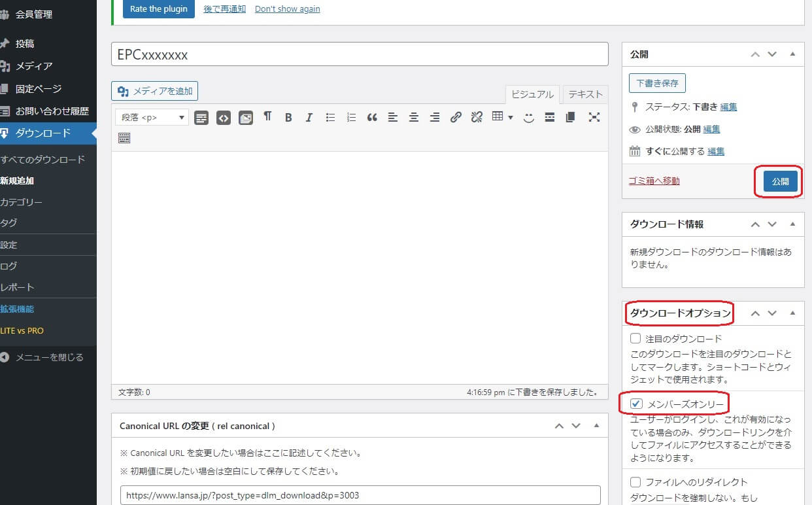Open the LITE vs PRO item

tap(22, 330)
